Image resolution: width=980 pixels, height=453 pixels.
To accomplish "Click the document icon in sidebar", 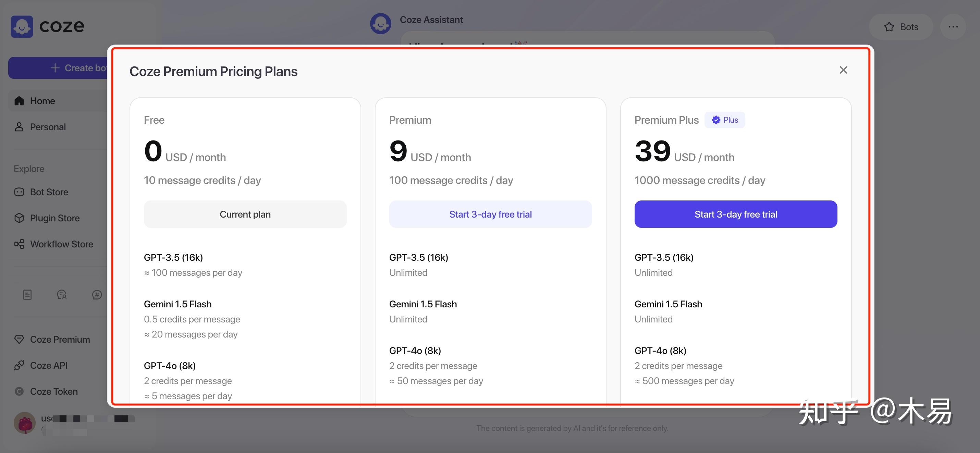I will pyautogui.click(x=27, y=295).
